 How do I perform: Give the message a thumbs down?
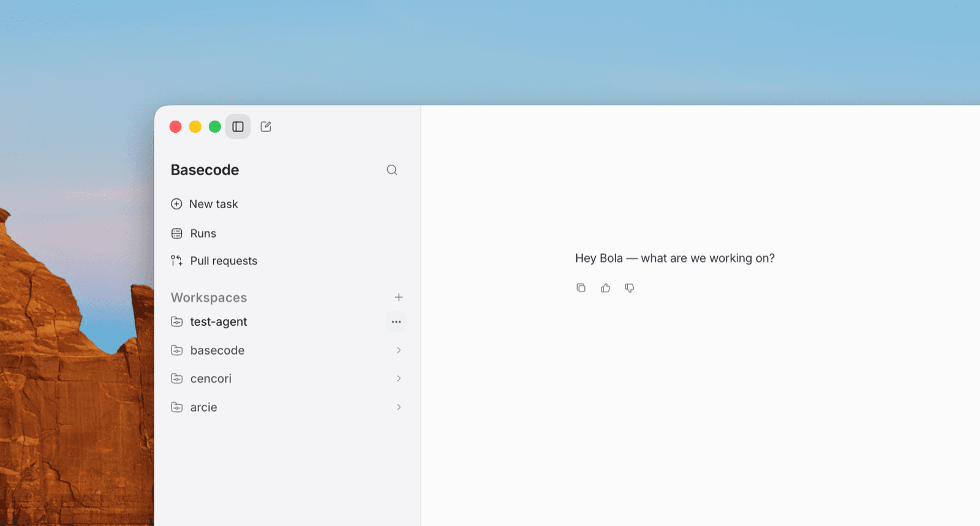coord(630,288)
